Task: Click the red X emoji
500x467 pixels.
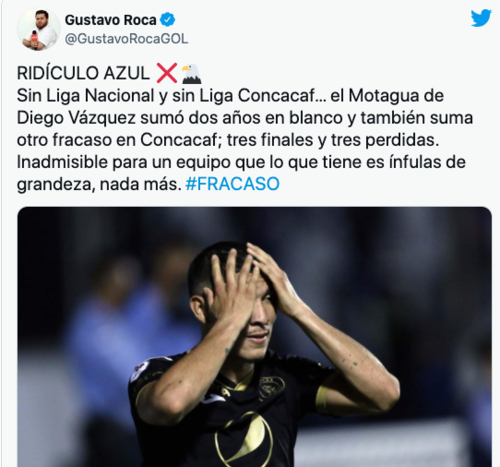Action: click(167, 73)
